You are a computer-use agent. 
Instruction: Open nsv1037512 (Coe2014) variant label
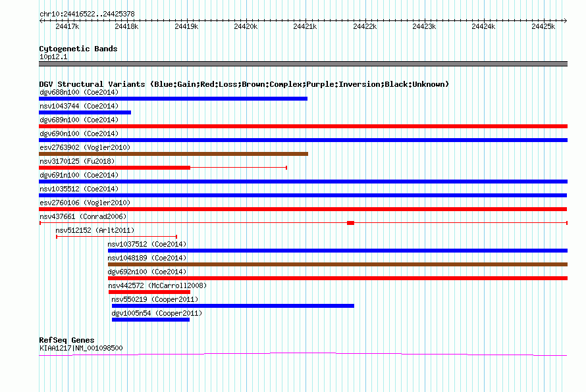(x=147, y=244)
